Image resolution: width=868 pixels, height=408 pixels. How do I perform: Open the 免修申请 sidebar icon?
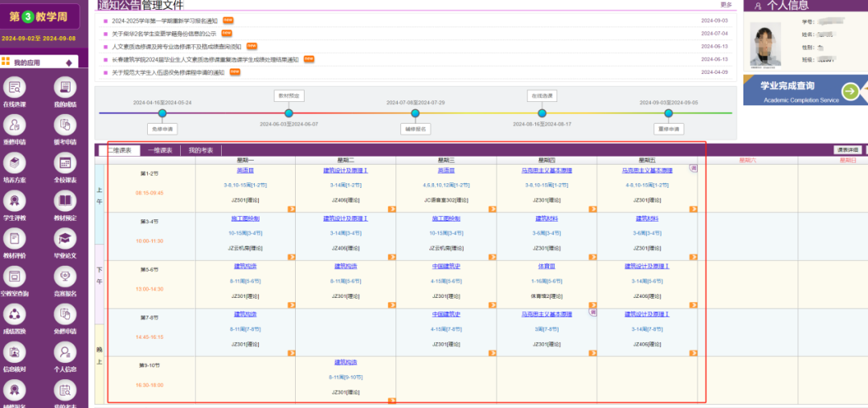coord(65,314)
